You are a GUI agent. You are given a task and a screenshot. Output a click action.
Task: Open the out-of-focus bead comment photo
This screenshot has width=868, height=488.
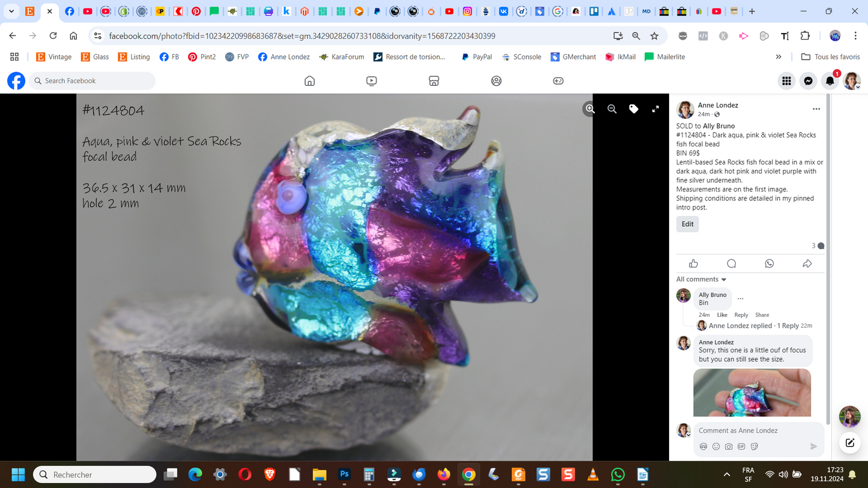[752, 393]
